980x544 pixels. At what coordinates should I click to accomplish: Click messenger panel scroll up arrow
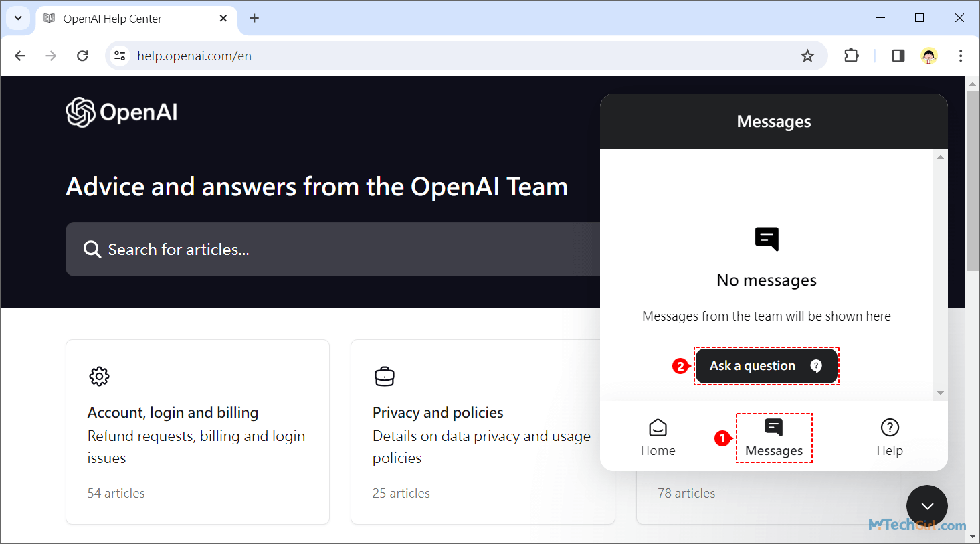[x=941, y=157]
